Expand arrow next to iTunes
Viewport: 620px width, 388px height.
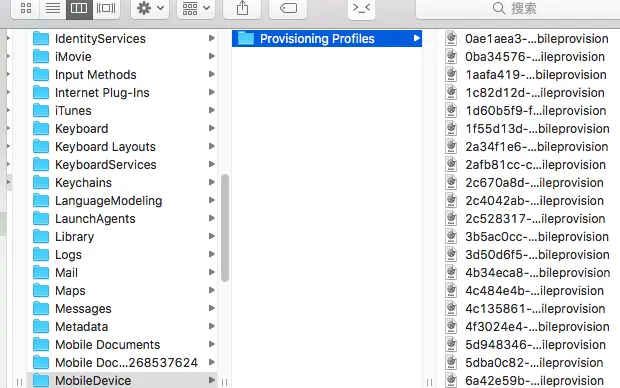point(212,110)
